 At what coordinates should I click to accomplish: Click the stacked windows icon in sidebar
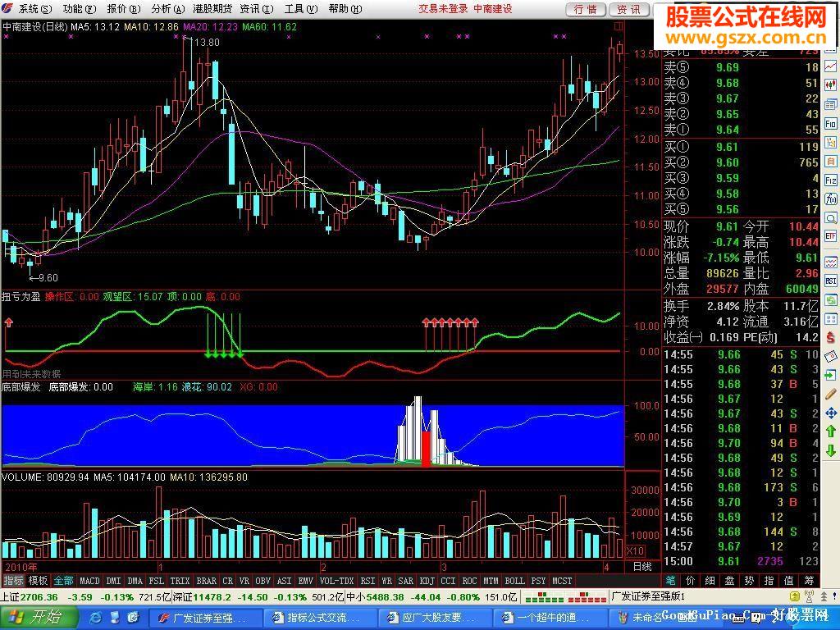tap(830, 104)
